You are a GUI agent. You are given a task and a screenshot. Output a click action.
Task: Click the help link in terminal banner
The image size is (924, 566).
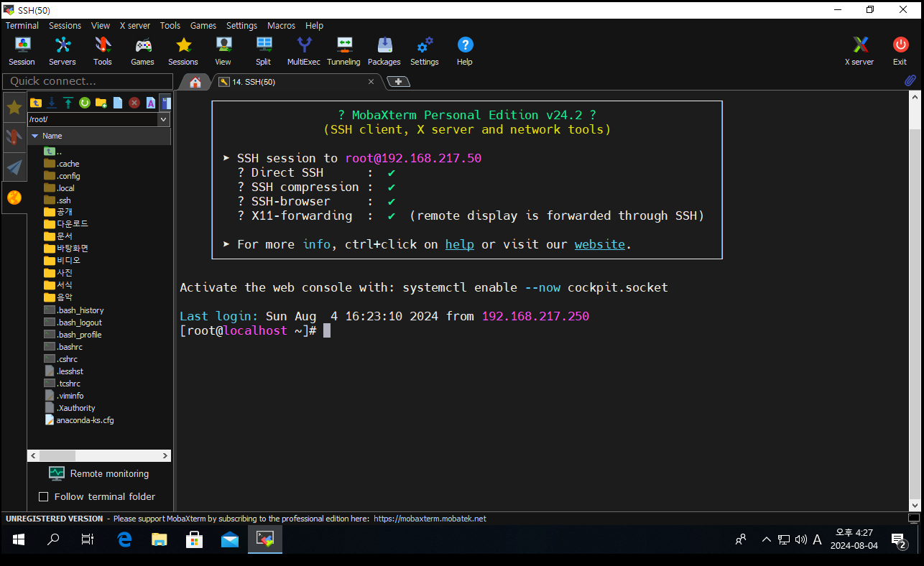[x=460, y=244]
